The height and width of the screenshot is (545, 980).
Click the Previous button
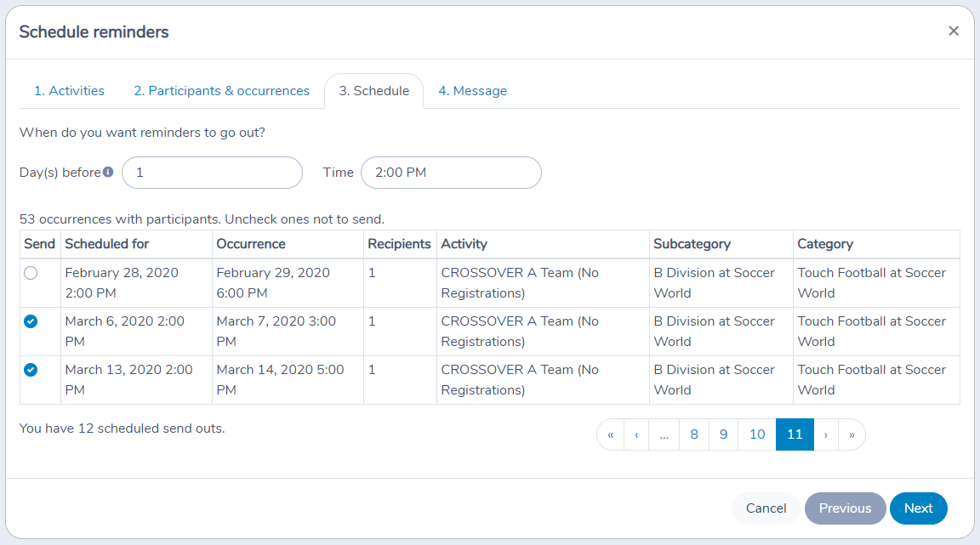845,508
